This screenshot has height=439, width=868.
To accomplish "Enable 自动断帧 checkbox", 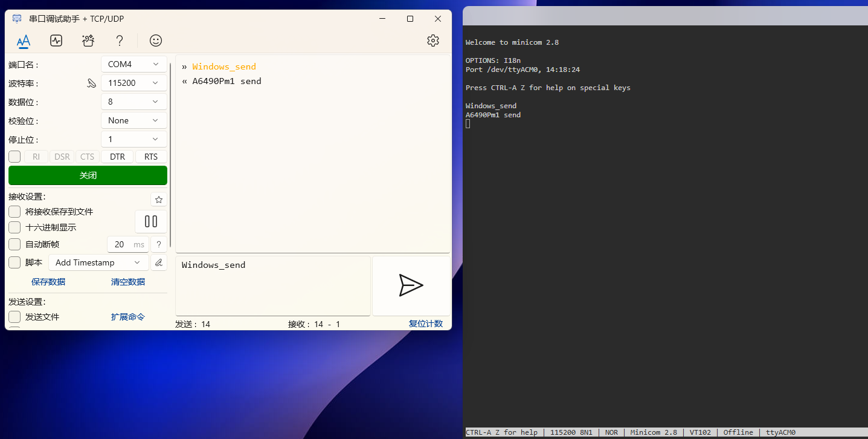I will coord(14,244).
